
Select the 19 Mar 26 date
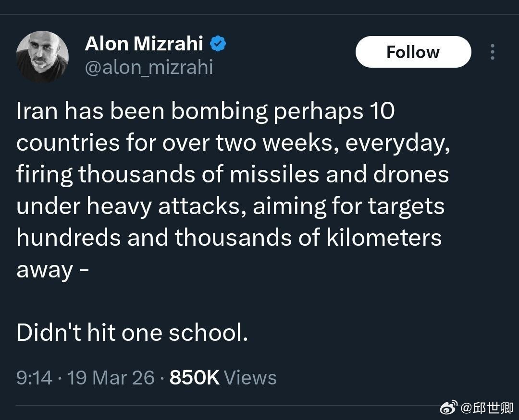point(111,378)
